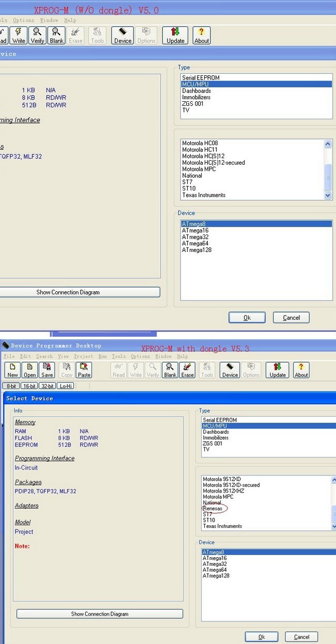Screen dimensions: 336x644
Task: Click Cancel button in V5.0 window
Action: tap(291, 318)
